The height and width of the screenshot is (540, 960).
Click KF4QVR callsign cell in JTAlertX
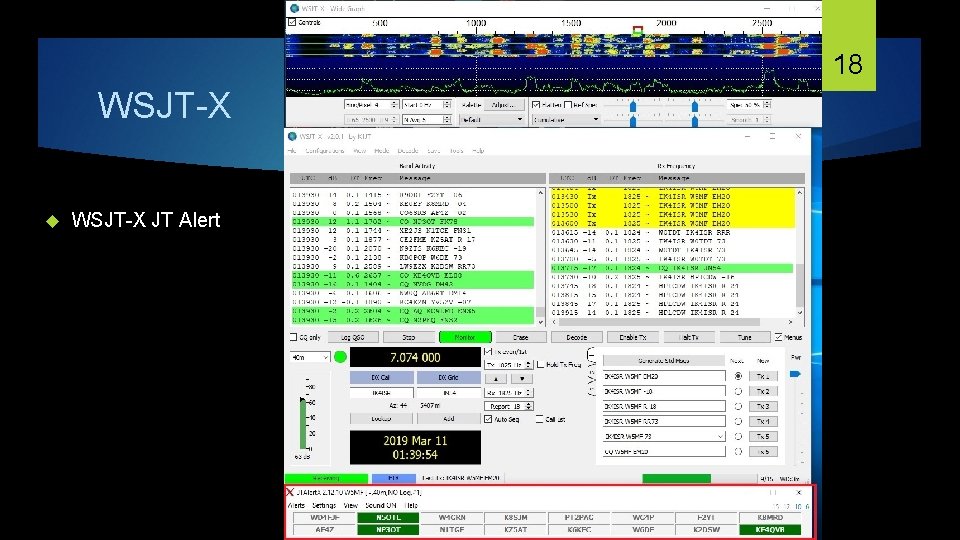pos(770,530)
